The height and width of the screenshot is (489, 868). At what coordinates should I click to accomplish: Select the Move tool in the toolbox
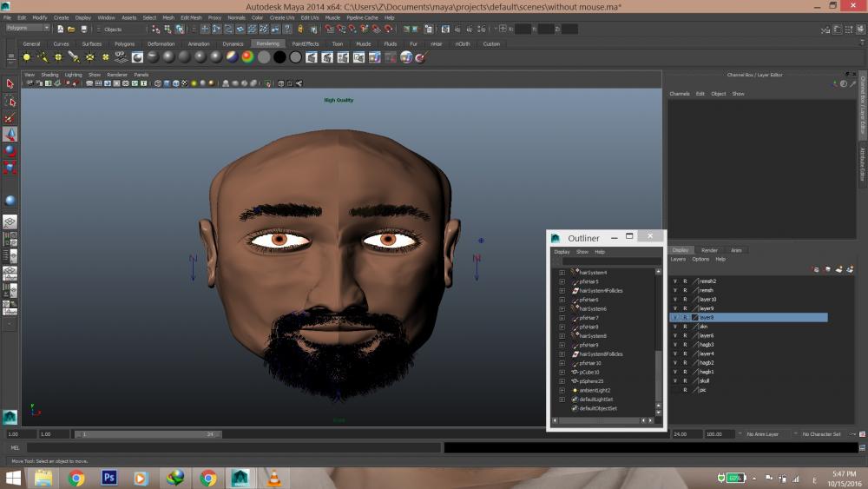10,135
